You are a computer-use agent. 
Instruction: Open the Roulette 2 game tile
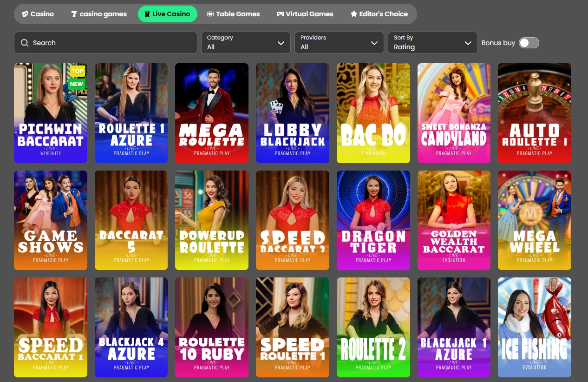click(373, 328)
